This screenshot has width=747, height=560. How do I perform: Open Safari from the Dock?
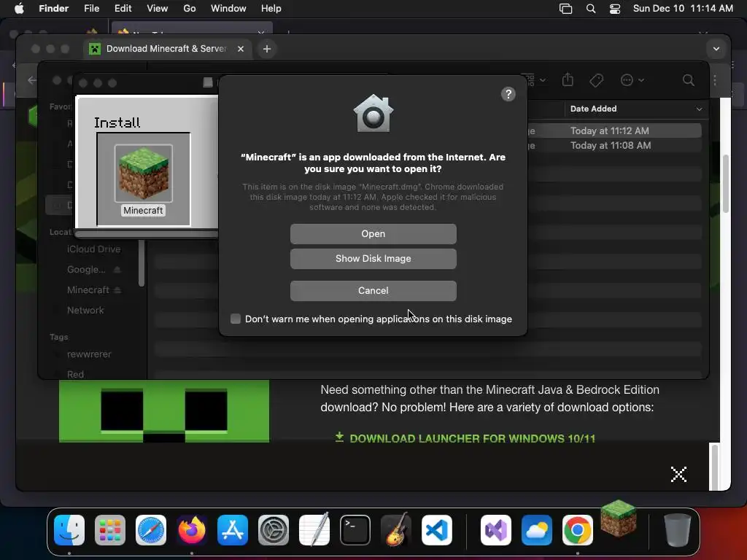point(151,530)
